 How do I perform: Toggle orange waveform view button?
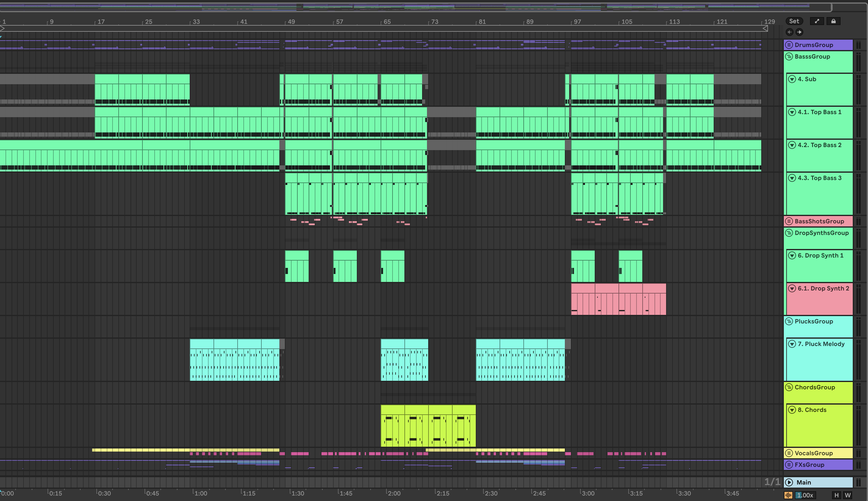click(x=788, y=495)
